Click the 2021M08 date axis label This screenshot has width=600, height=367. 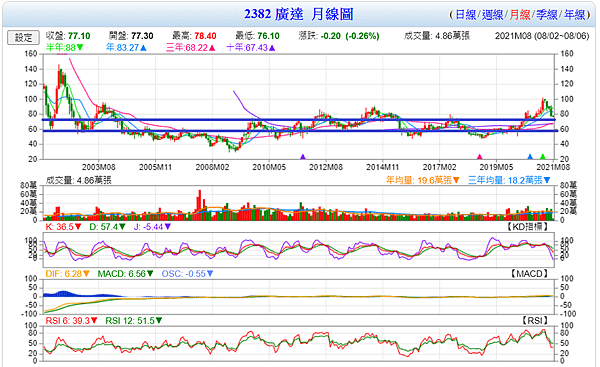553,167
